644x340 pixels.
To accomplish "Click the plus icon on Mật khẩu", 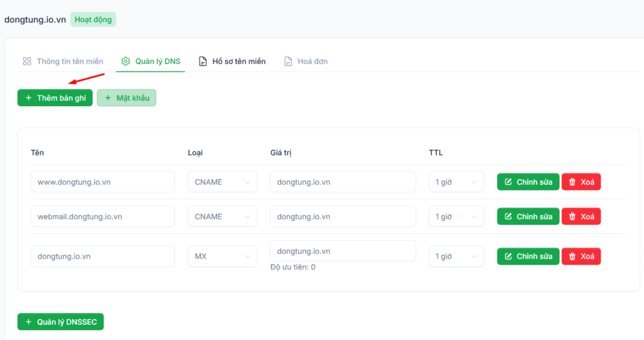I will coord(108,98).
